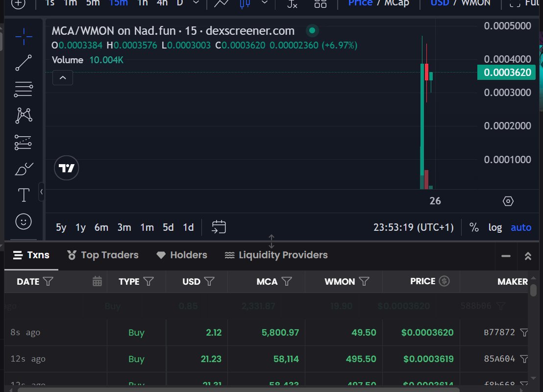This screenshot has height=392, width=543.
Task: Click the horizontal scrollbar at bottom
Action: pos(239,390)
